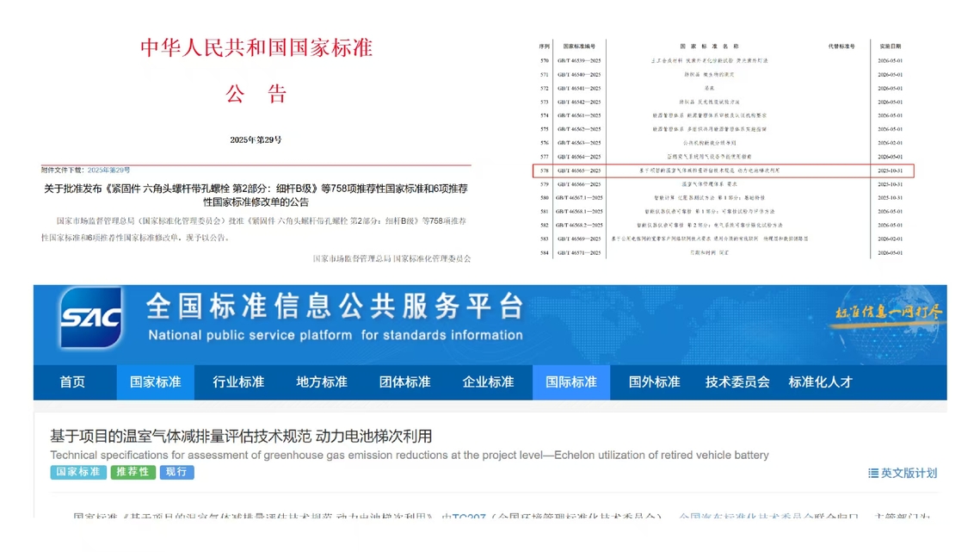The width and height of the screenshot is (980, 552).
Task: Click the blue 现行 status badge
Action: pyautogui.click(x=176, y=472)
